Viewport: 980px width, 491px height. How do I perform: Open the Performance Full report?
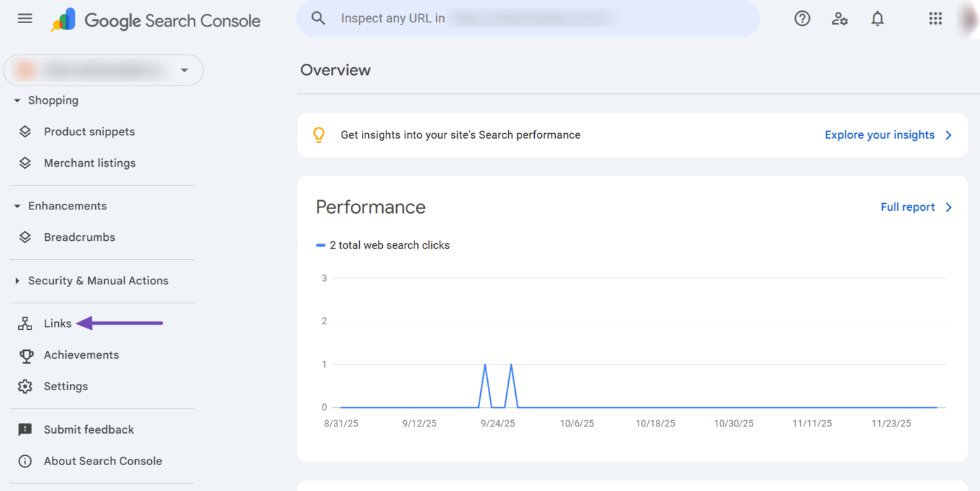(907, 207)
